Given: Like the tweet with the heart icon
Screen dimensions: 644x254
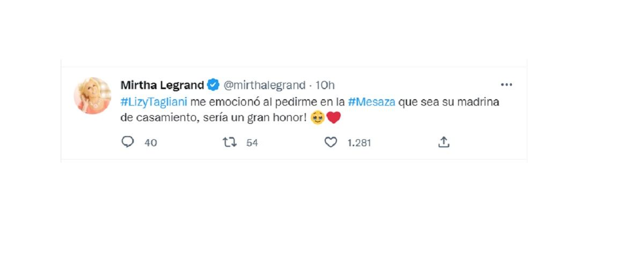Looking at the screenshot, I should (331, 143).
